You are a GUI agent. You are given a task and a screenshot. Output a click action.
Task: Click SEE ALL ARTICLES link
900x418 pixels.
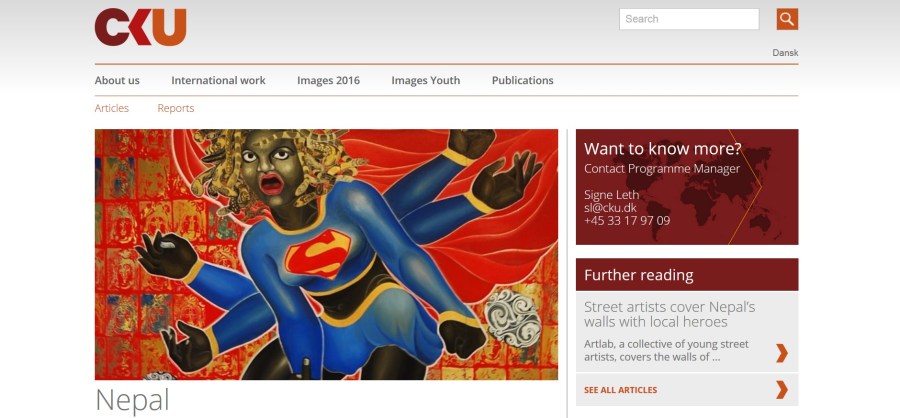click(x=620, y=390)
